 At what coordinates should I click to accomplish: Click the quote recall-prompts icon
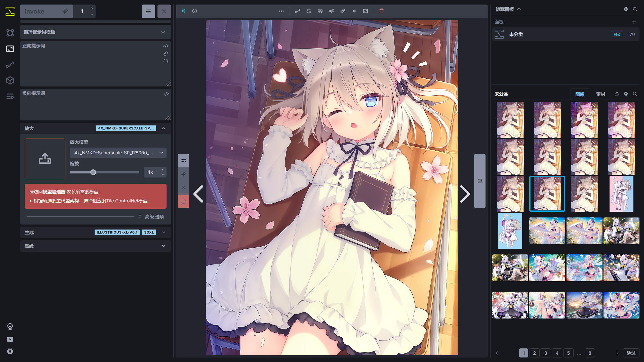[320, 11]
